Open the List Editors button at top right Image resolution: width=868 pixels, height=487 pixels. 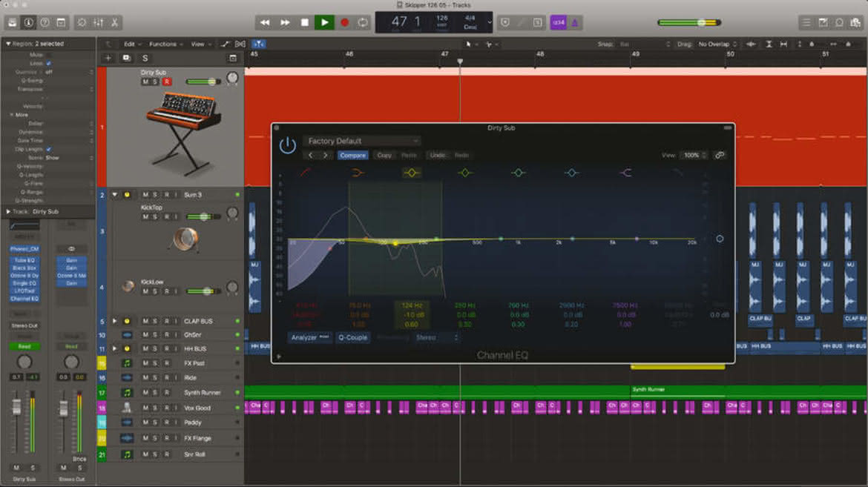tap(806, 23)
